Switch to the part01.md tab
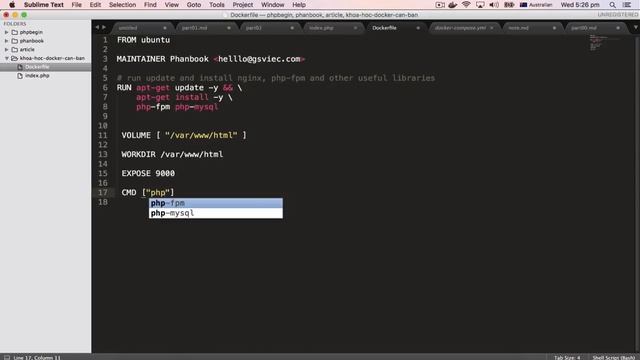 click(x=194, y=28)
